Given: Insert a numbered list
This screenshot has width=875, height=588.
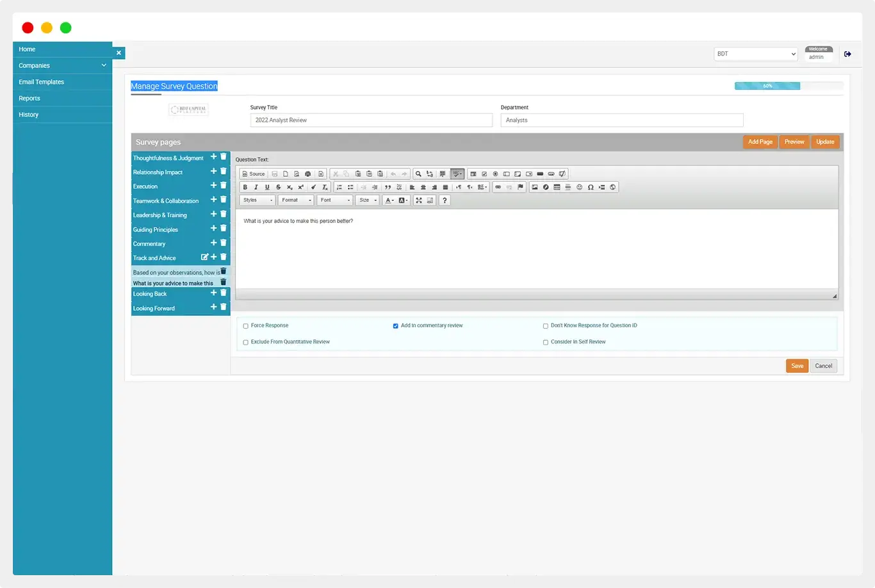Looking at the screenshot, I should click(340, 186).
